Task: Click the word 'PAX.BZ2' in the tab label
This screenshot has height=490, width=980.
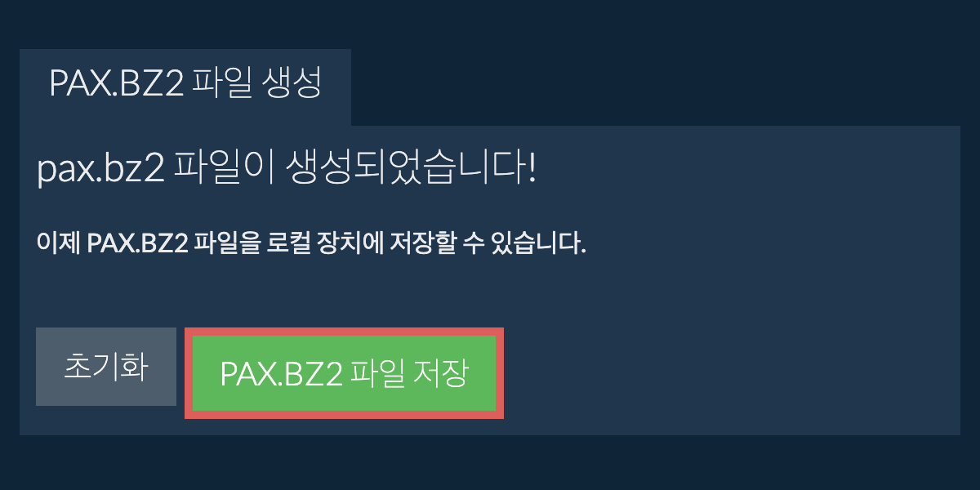Action: [x=117, y=84]
